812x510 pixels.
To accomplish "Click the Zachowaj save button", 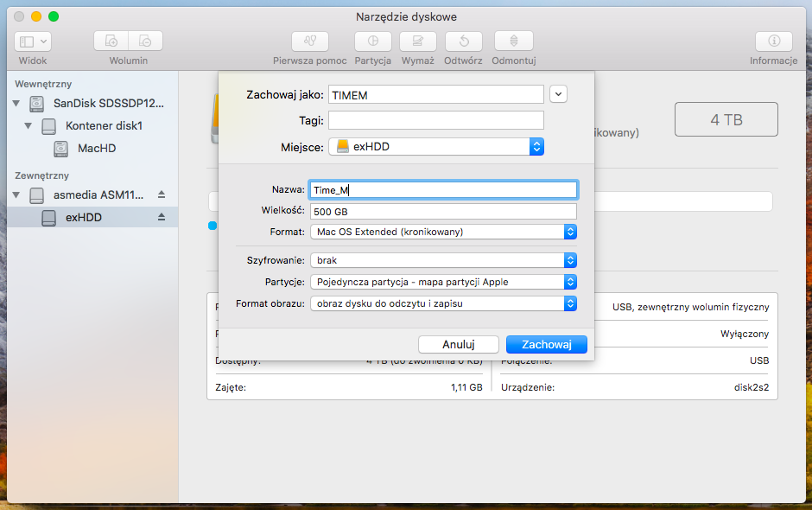I will [546, 344].
